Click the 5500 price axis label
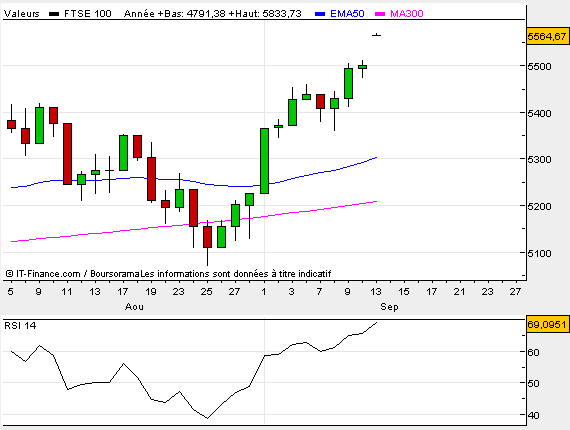 click(x=539, y=67)
